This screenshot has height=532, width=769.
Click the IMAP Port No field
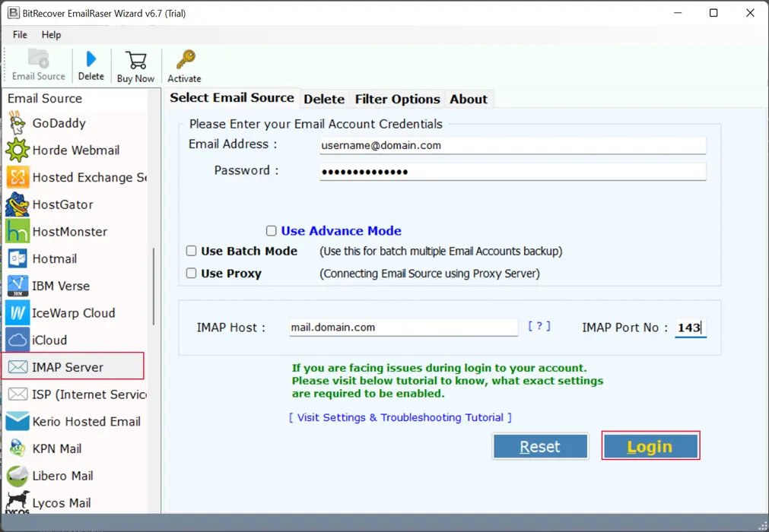point(690,328)
